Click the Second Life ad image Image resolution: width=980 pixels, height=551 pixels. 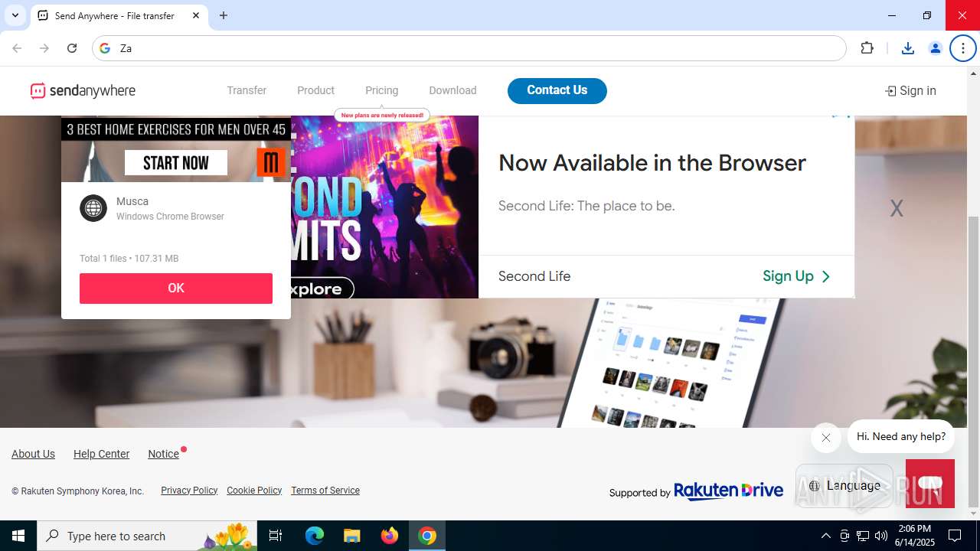pos(384,207)
